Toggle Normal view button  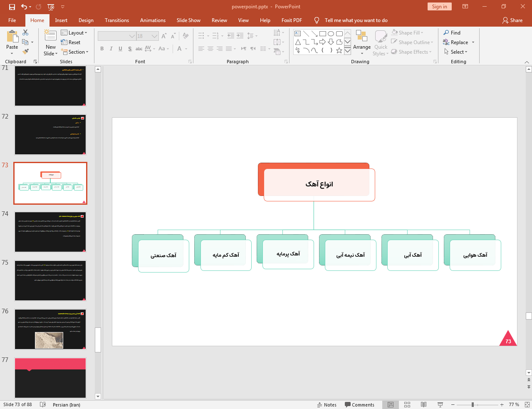coord(391,404)
